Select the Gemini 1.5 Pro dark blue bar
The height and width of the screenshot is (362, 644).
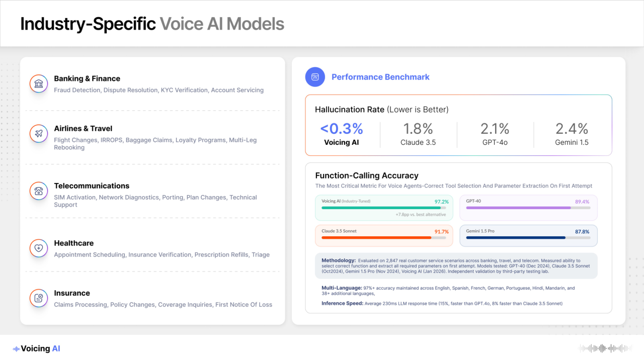(x=528, y=237)
